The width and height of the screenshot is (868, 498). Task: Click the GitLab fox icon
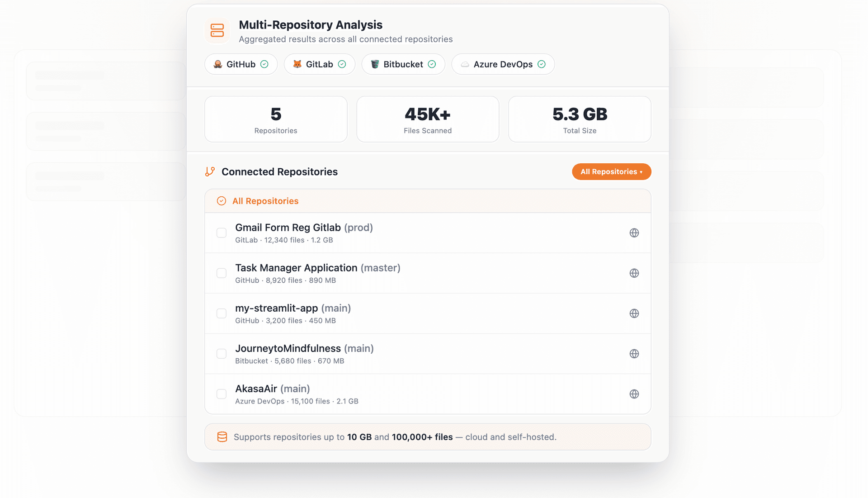click(x=297, y=64)
